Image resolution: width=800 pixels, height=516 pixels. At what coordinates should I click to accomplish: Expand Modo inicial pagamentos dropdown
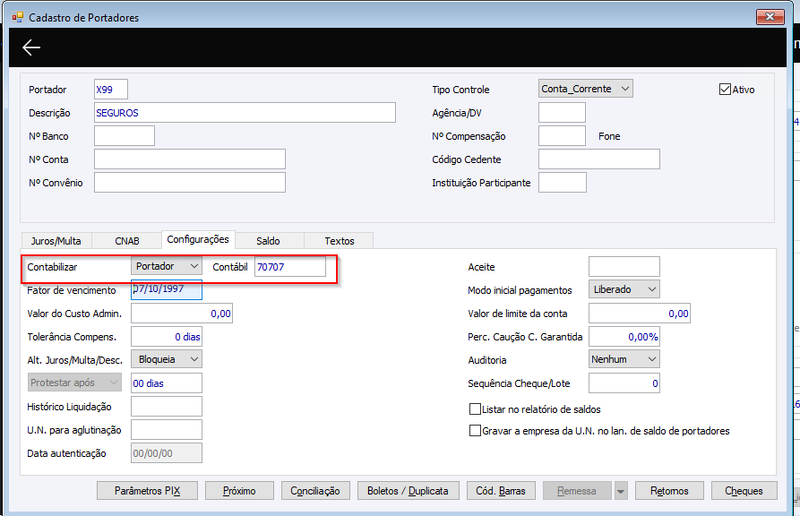[624, 289]
